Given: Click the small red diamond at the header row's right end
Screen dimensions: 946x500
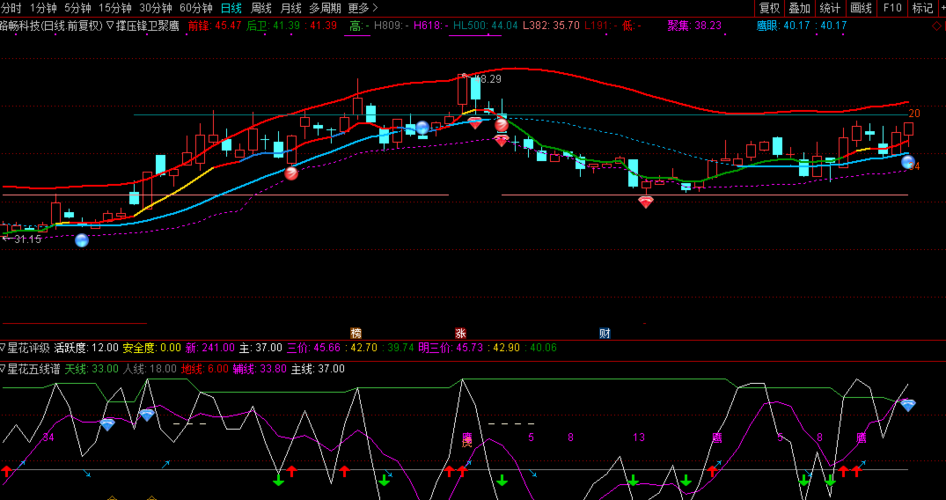Looking at the screenshot, I should 935,25.
